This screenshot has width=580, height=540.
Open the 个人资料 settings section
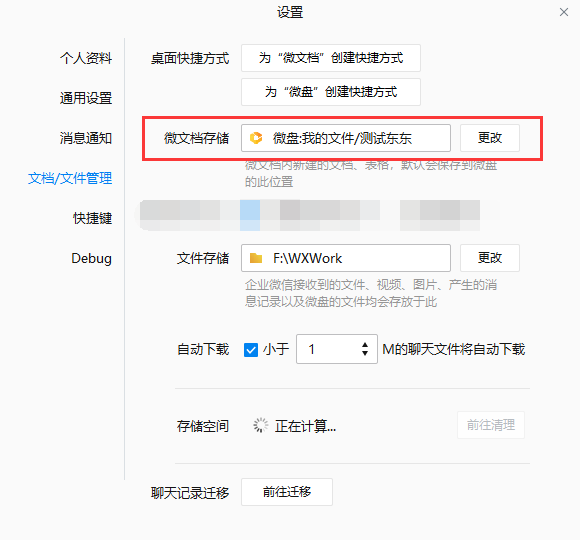point(86,58)
